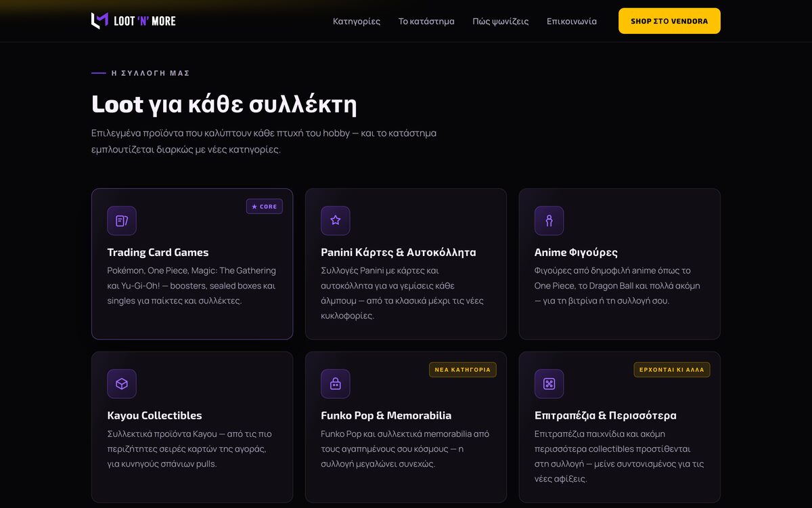
Task: Select the Επιτραπέζια & Περισσότερα title
Action: pyautogui.click(x=606, y=416)
